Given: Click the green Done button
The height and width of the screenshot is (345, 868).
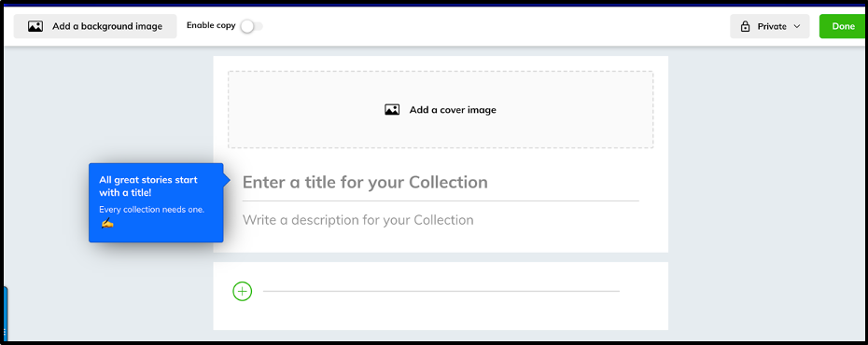Looking at the screenshot, I should pyautogui.click(x=843, y=26).
